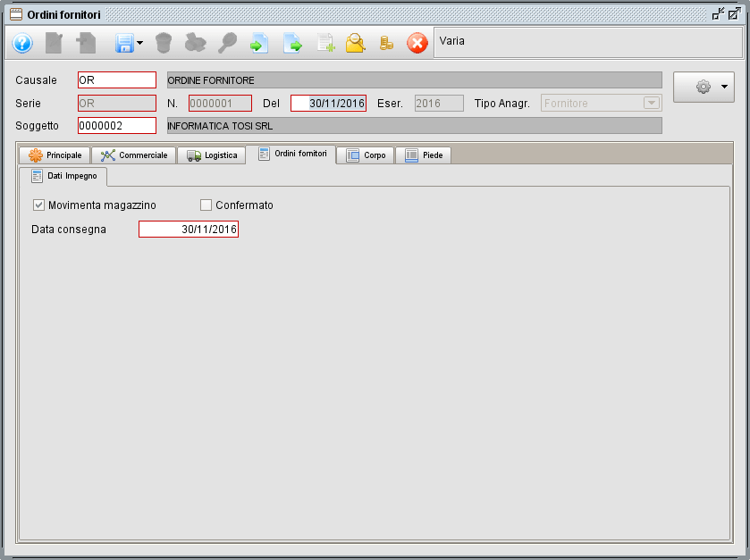Switch to the Principale tab

coord(55,155)
